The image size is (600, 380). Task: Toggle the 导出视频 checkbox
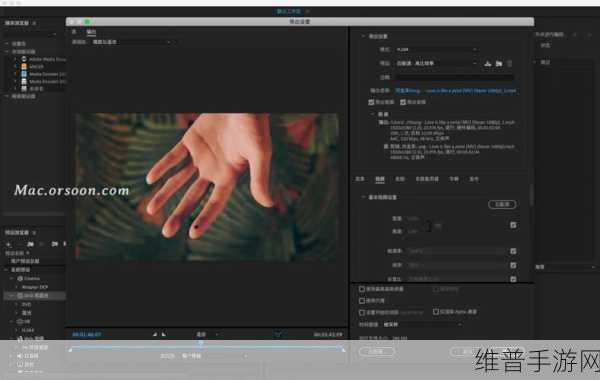pos(371,102)
